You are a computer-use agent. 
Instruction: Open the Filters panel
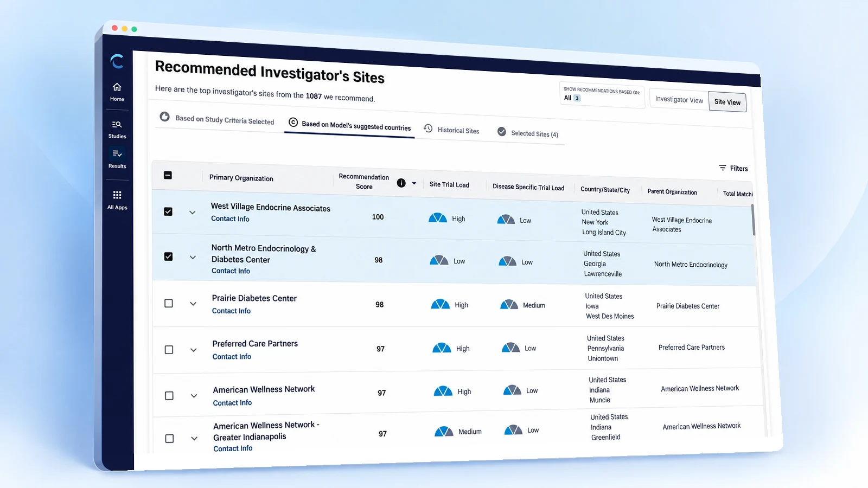click(733, 168)
